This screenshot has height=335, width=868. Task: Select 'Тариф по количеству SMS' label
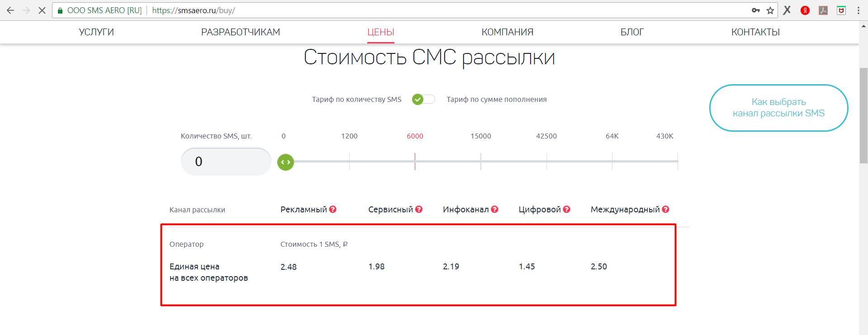357,99
